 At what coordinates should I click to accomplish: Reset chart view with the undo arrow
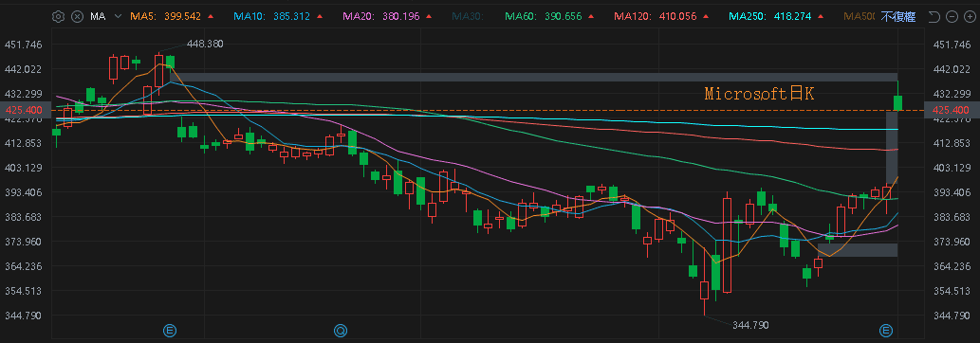pyautogui.click(x=935, y=17)
